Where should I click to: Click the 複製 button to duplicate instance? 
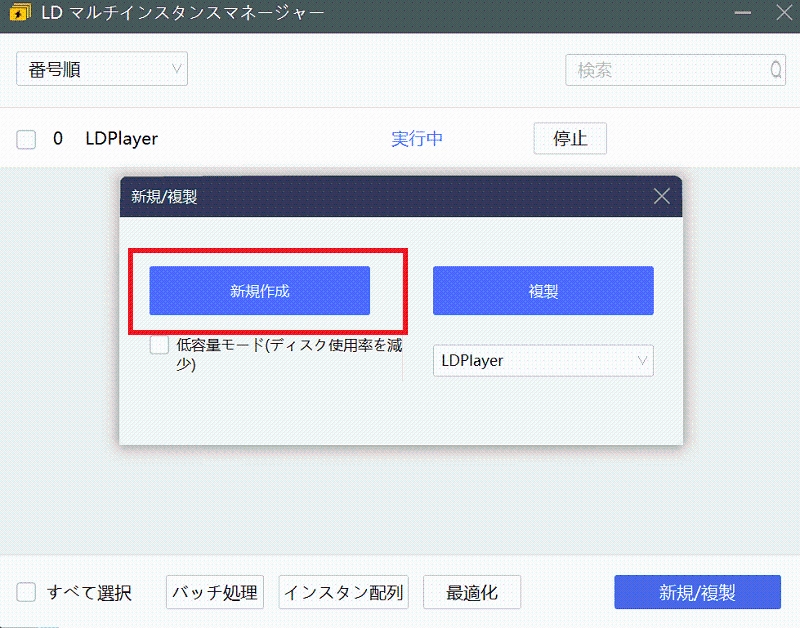(x=543, y=289)
